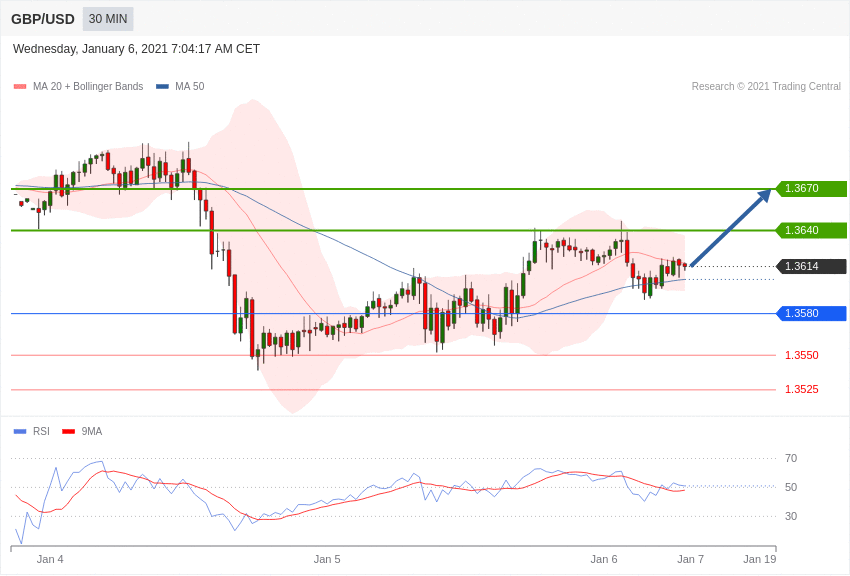The image size is (850, 576).
Task: Click the 1.3550 red support label
Action: point(802,355)
